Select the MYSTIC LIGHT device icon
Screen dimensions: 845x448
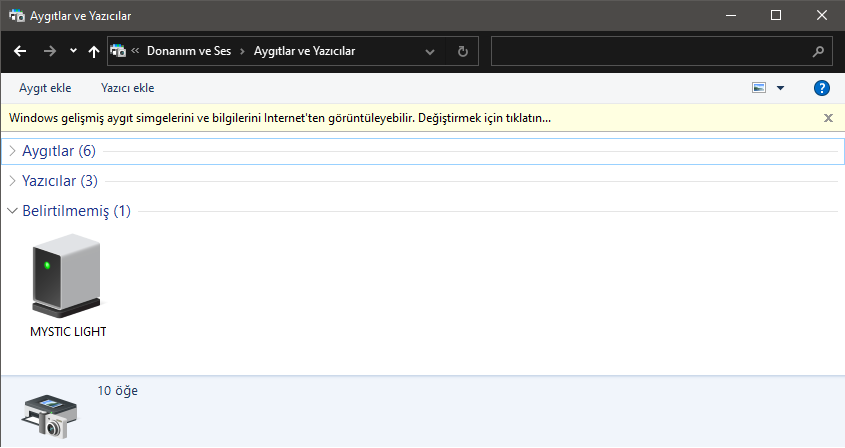66,275
